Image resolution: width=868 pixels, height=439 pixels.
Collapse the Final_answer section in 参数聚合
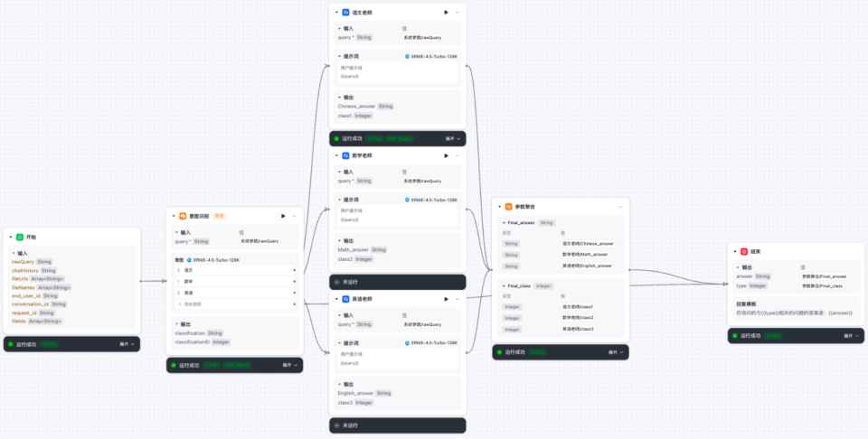[x=503, y=222]
